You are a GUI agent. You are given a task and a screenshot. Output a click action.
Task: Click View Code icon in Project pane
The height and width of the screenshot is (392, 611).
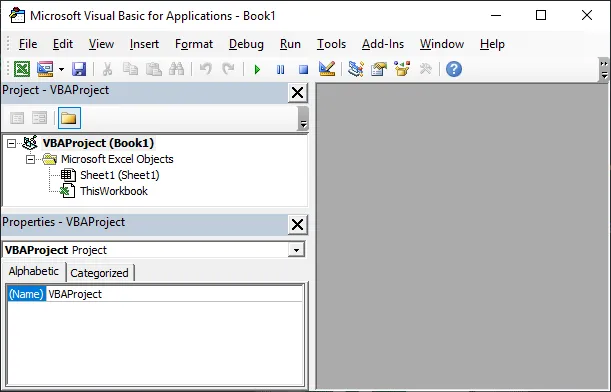coord(17,118)
